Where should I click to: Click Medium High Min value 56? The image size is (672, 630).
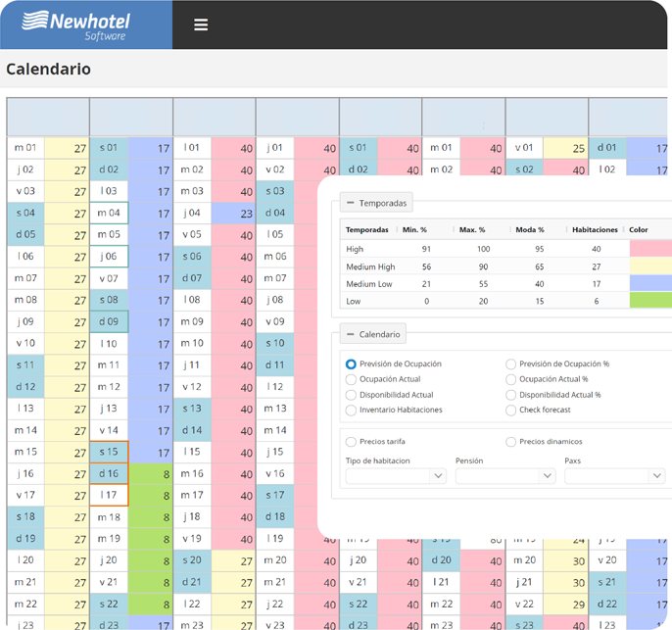[x=426, y=267]
